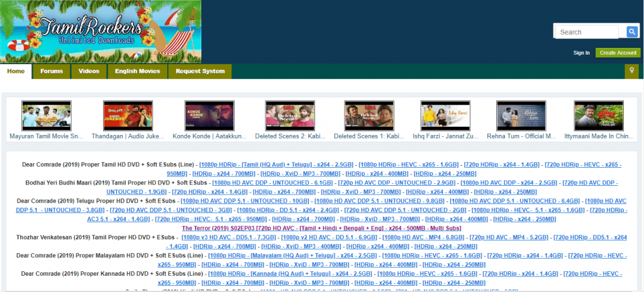This screenshot has width=644, height=292.
Task: Click the 'Thandagan | Audio Juke...' caption
Action: coord(128,136)
